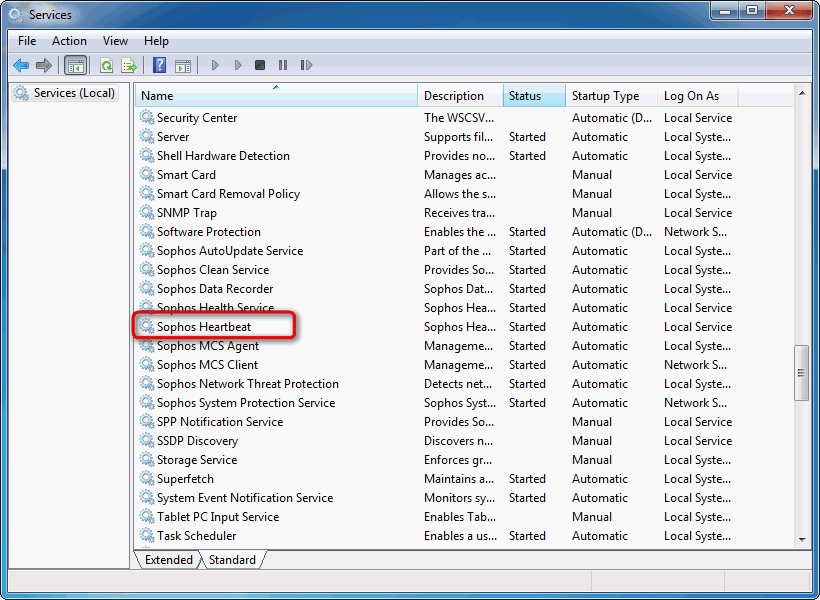Viewport: 820px width, 600px height.
Task: Click 'Network S...' logon for Sophos MCS Client
Action: [x=696, y=365]
